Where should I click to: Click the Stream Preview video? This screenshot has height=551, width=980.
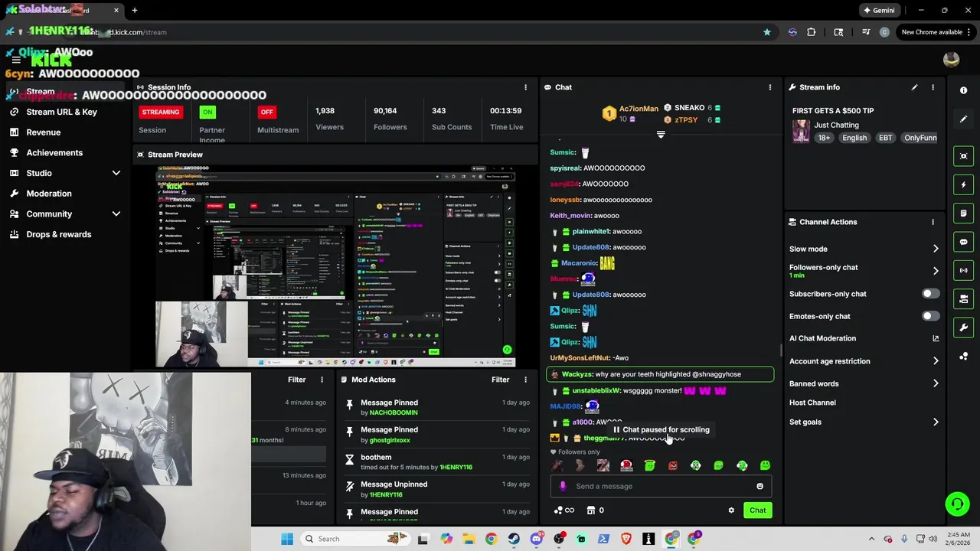click(335, 265)
